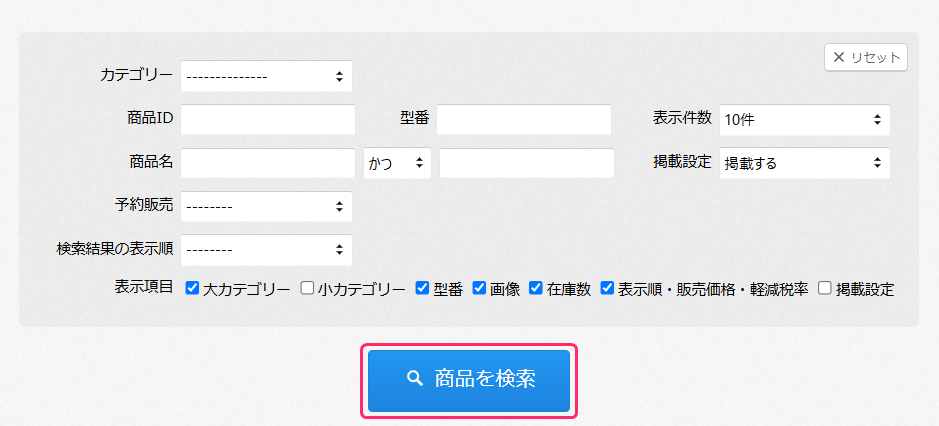Open the 予約販売 dropdown

pyautogui.click(x=266, y=207)
